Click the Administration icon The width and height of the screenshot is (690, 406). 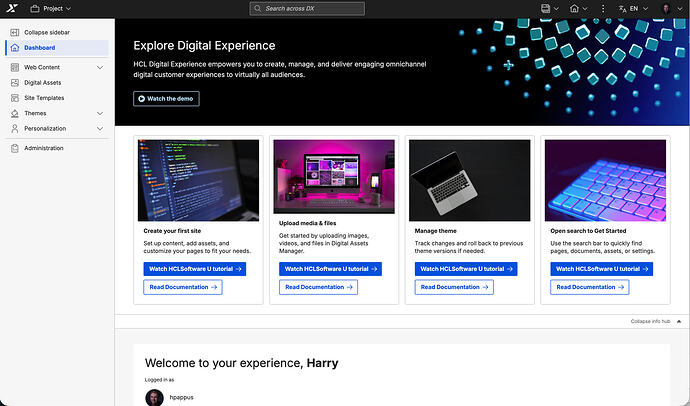point(15,148)
